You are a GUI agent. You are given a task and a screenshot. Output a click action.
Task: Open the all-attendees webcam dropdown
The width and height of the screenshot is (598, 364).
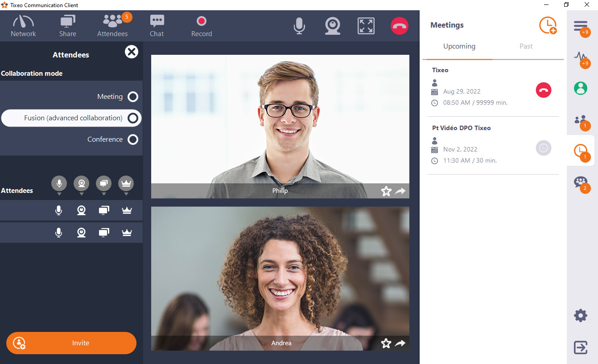point(81,185)
